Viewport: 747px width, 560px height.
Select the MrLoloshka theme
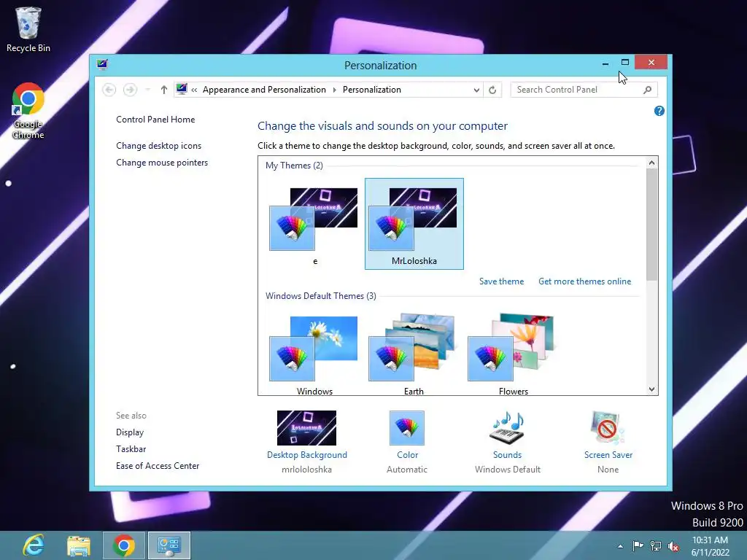click(414, 224)
